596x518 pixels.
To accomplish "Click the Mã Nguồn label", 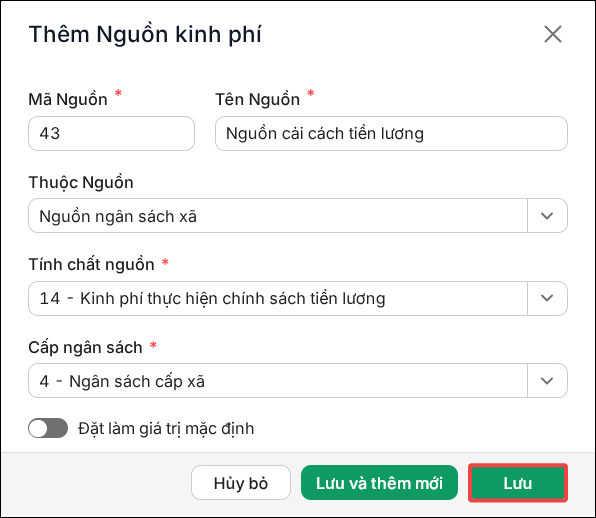I will click(x=68, y=100).
